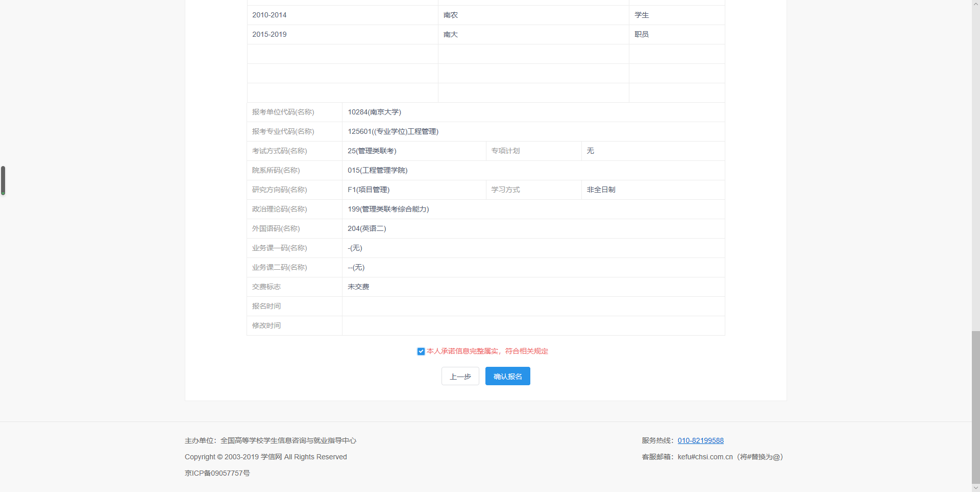The width and height of the screenshot is (980, 492).
Task: Select the 10284(南京大学) cell
Action: 374,112
